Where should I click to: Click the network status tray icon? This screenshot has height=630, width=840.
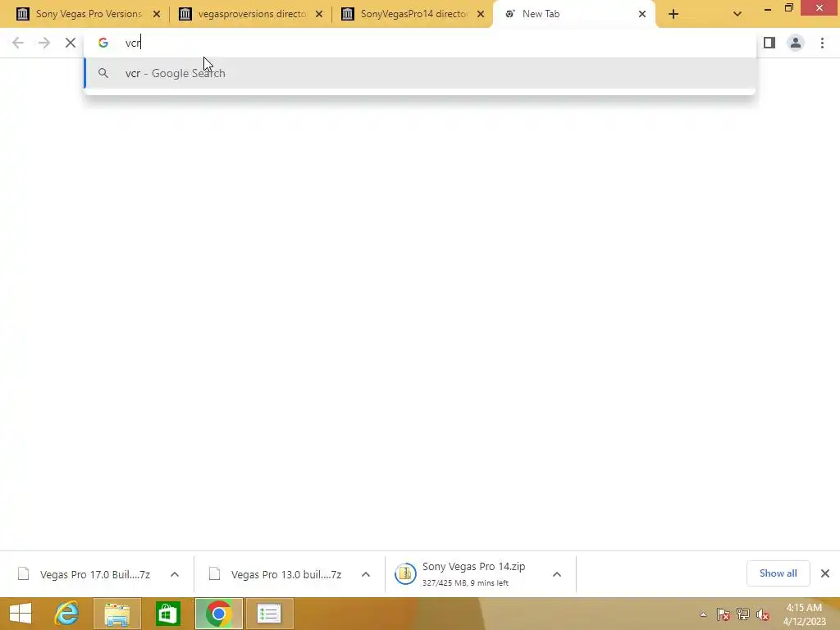(743, 614)
